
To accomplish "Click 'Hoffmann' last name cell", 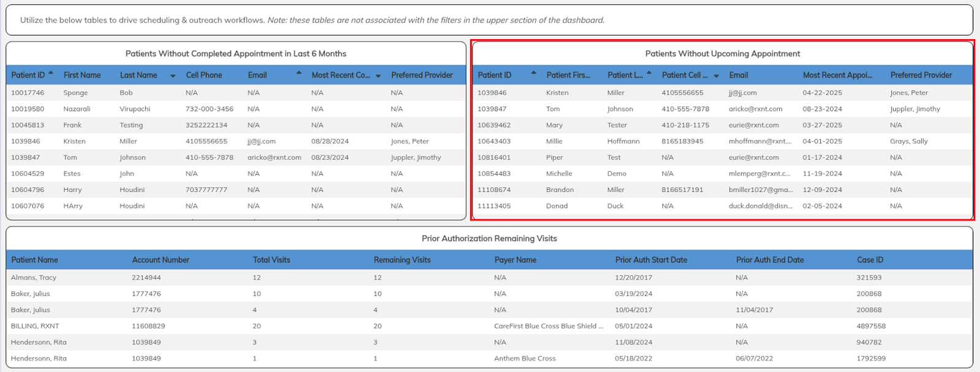I will coord(624,141).
